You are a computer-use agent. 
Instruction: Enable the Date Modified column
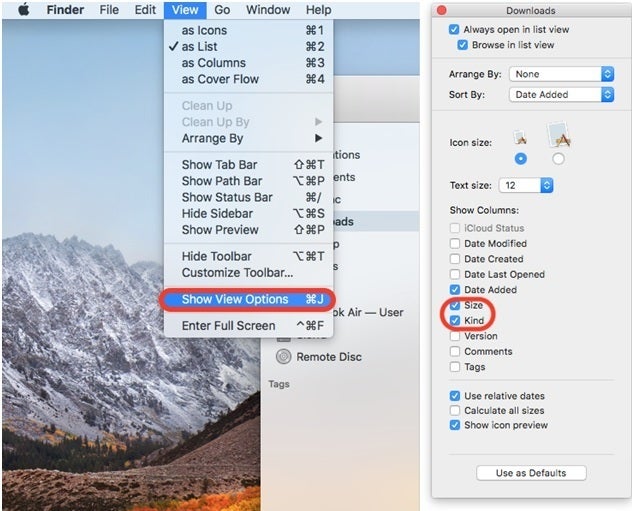click(455, 243)
